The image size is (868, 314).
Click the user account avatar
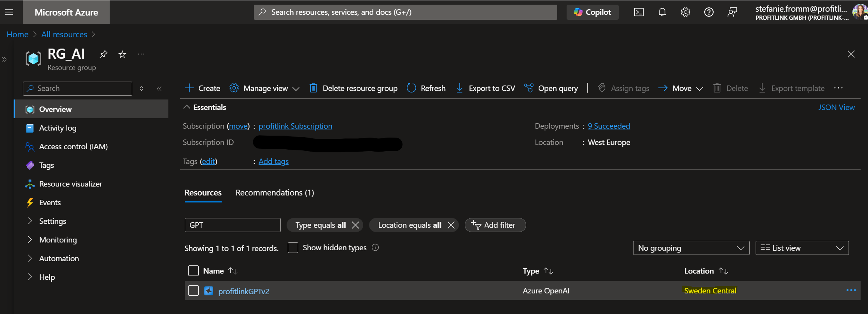[859, 12]
